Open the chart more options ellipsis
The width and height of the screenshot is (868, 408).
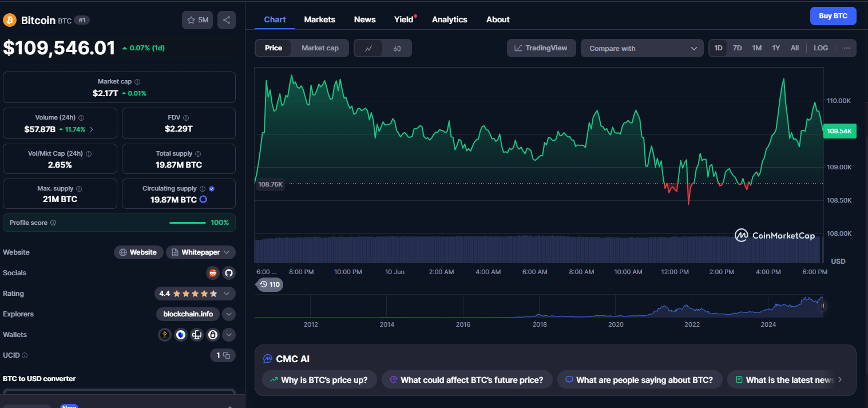(x=846, y=48)
